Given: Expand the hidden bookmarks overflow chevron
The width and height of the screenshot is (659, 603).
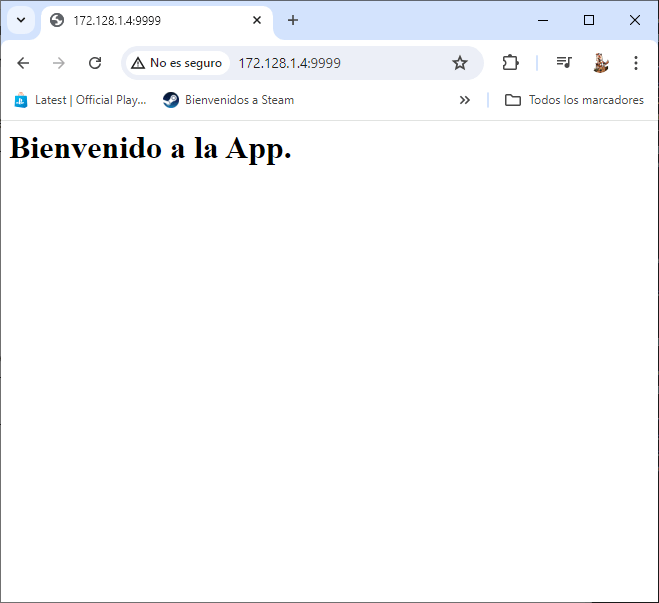Looking at the screenshot, I should tap(465, 100).
